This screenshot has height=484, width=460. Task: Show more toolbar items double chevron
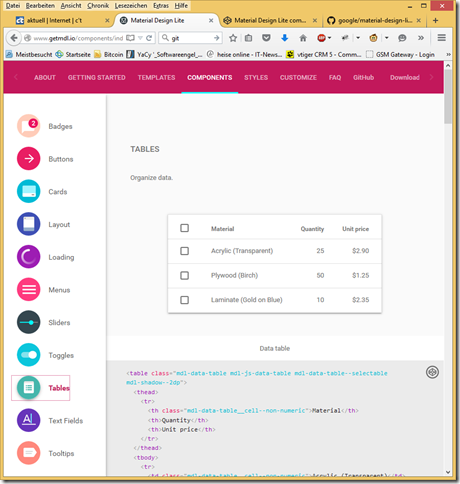coord(421,38)
